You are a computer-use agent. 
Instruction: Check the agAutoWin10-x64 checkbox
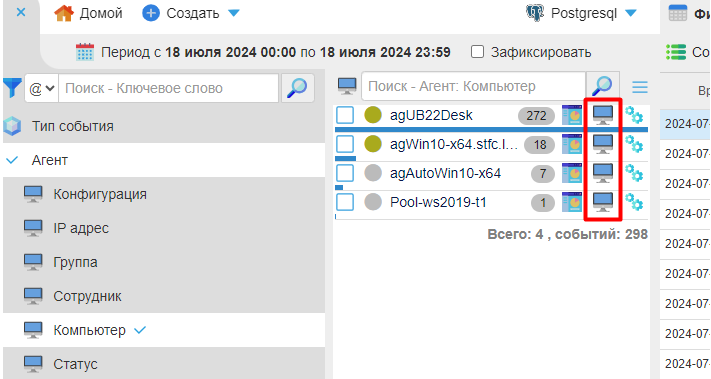[345, 173]
